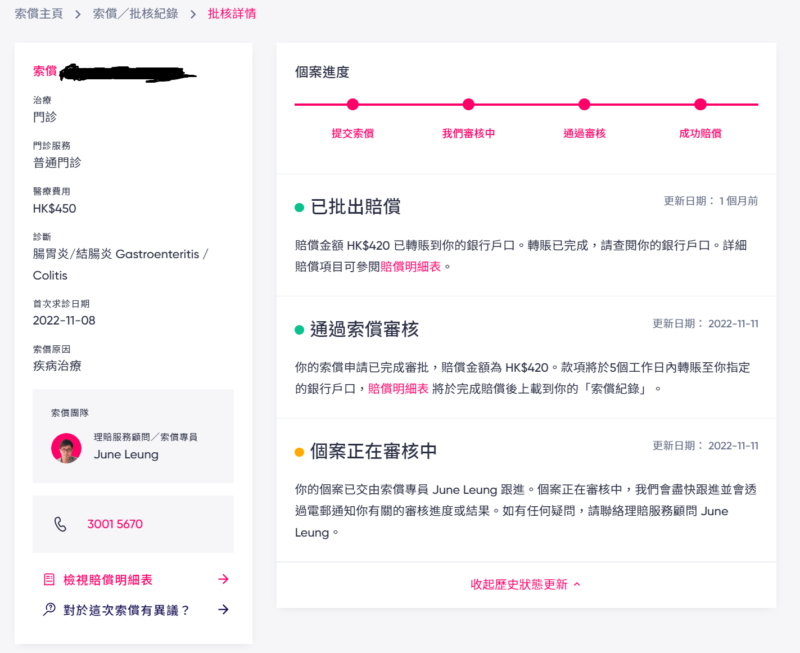Image resolution: width=800 pixels, height=653 pixels.
Task: Click the pink arrow next to 檢視賠償明細表
Action: [223, 579]
